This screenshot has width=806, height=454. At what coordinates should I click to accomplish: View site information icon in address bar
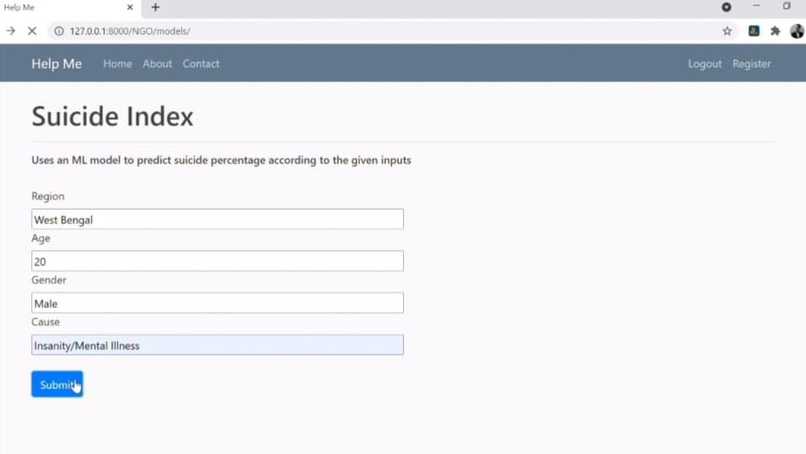tap(59, 31)
